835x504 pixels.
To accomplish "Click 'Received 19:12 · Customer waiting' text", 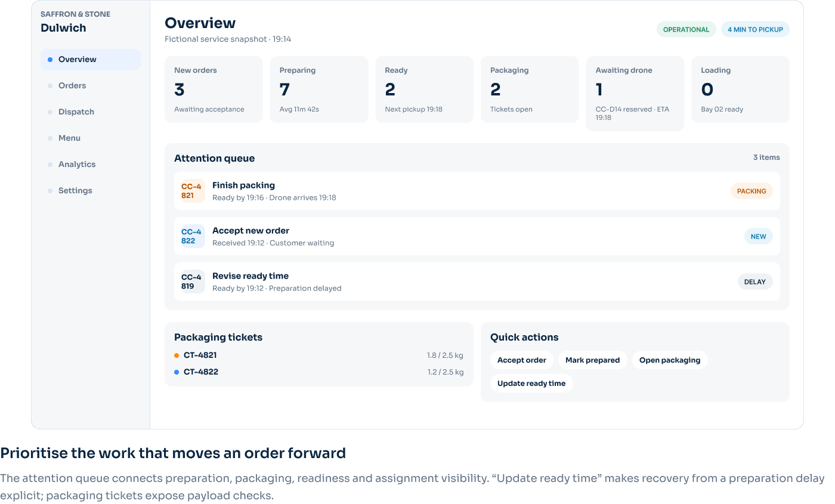I will (x=273, y=243).
